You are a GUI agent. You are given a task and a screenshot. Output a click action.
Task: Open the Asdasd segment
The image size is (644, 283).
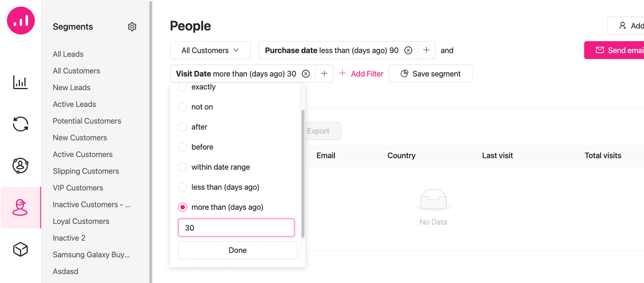click(x=66, y=272)
